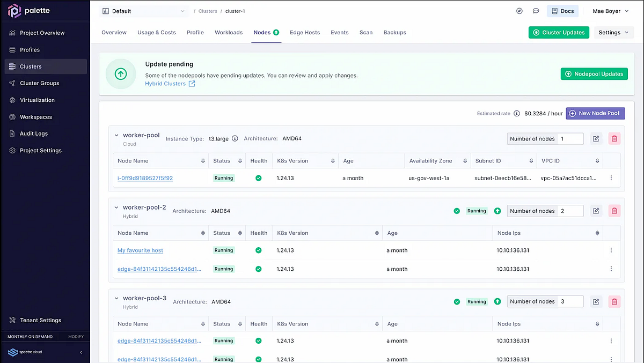This screenshot has width=644, height=363.
Task: Switch to the Workloads tab
Action: click(x=229, y=33)
